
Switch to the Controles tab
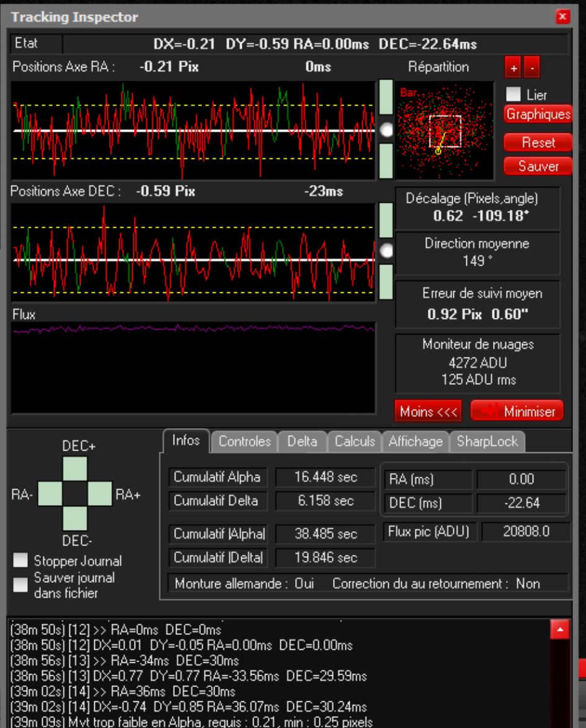point(245,441)
